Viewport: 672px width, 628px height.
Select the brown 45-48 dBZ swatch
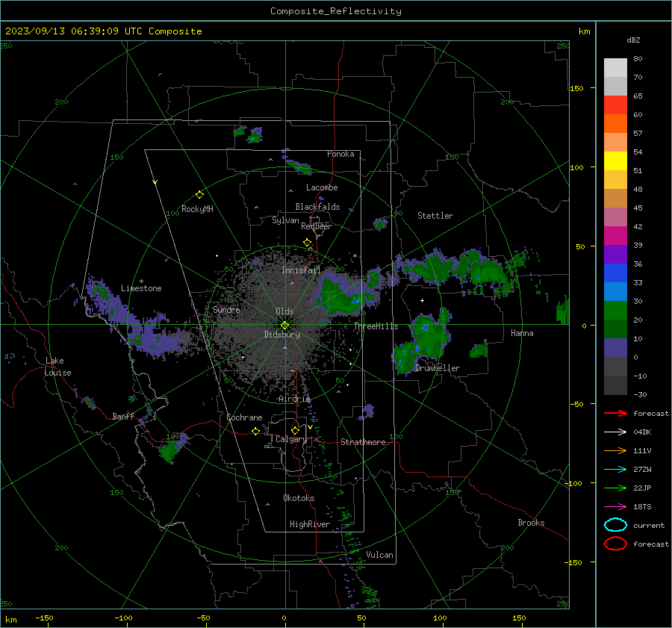(615, 199)
